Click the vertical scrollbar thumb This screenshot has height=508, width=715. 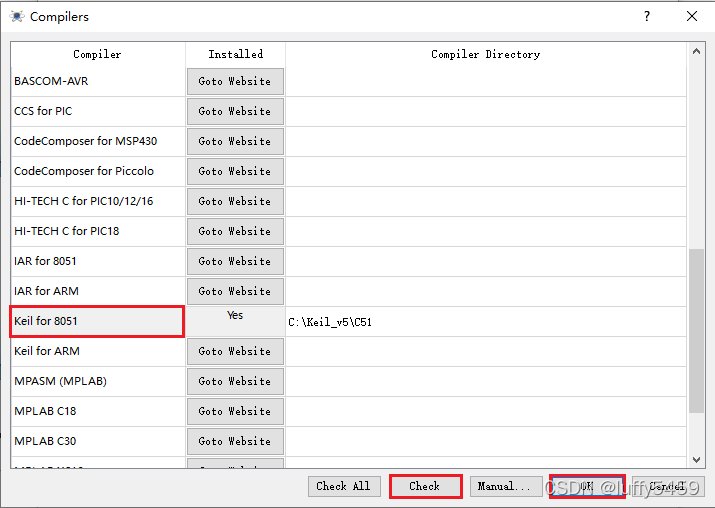pos(696,331)
